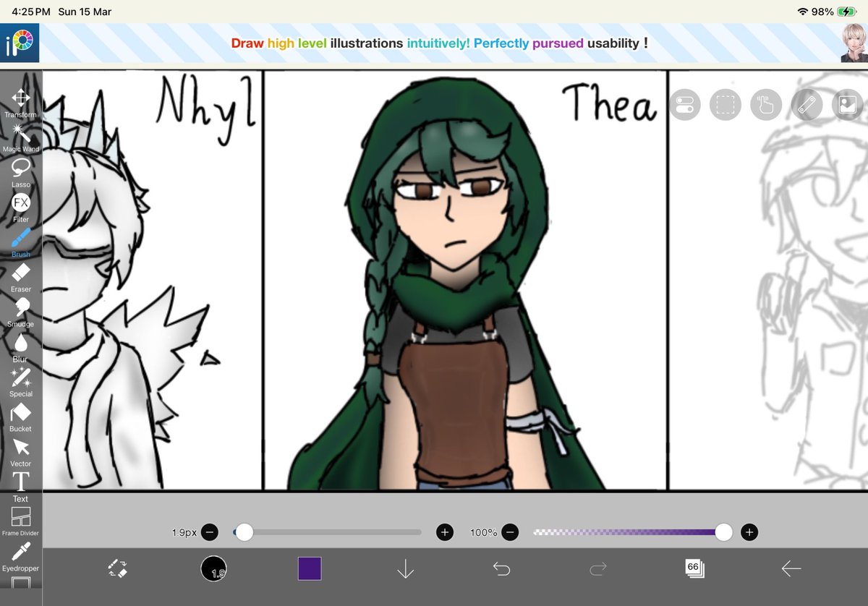868x606 pixels.
Task: Select the Text tool
Action: [x=20, y=487]
